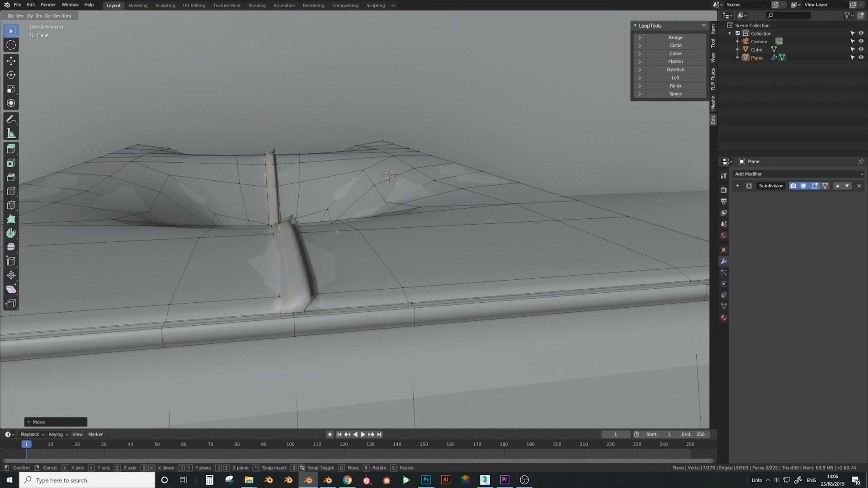
Task: Open the Playback dropdown in timeline
Action: [x=32, y=434]
